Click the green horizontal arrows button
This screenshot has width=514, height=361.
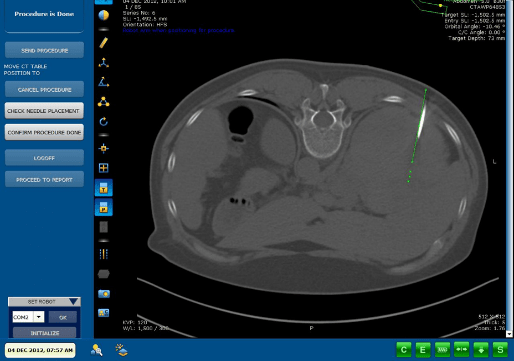[x=462, y=350]
